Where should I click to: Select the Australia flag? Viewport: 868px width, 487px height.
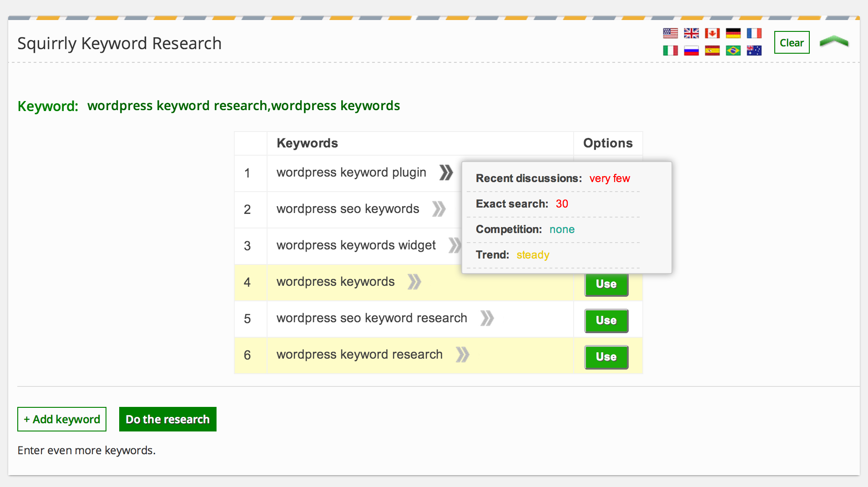coord(754,51)
